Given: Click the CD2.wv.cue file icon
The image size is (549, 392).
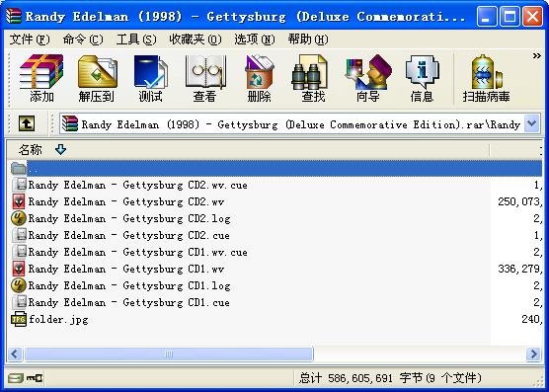Looking at the screenshot, I should pyautogui.click(x=20, y=185).
